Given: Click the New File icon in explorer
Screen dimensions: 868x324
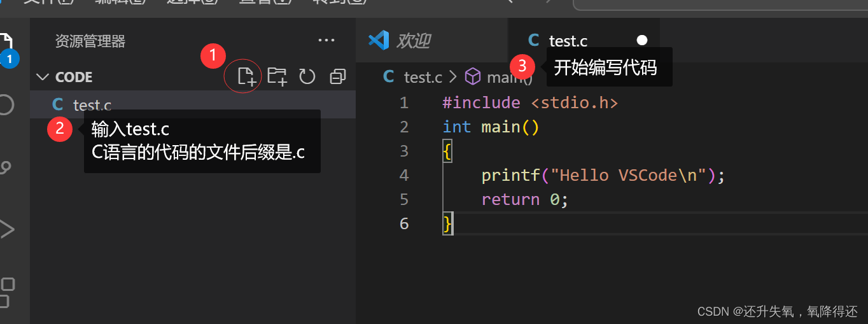Looking at the screenshot, I should coord(246,77).
